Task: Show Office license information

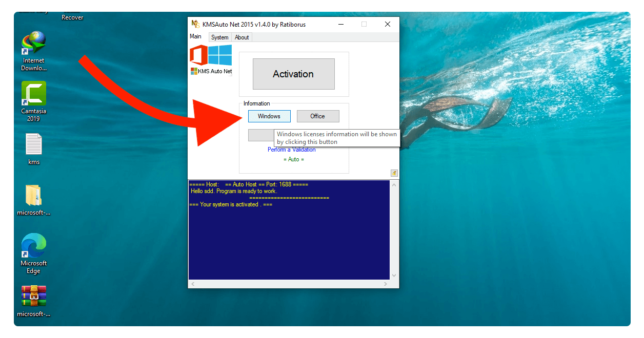Action: tap(318, 116)
